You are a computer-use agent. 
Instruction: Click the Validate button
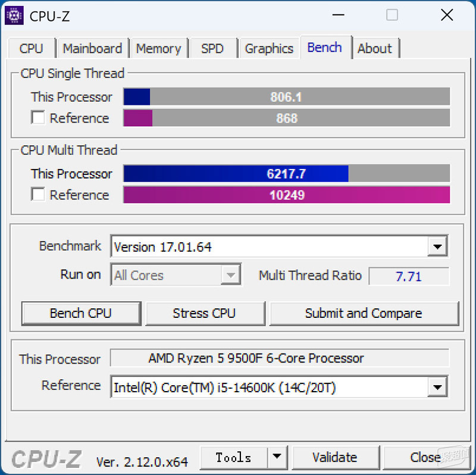click(x=335, y=457)
